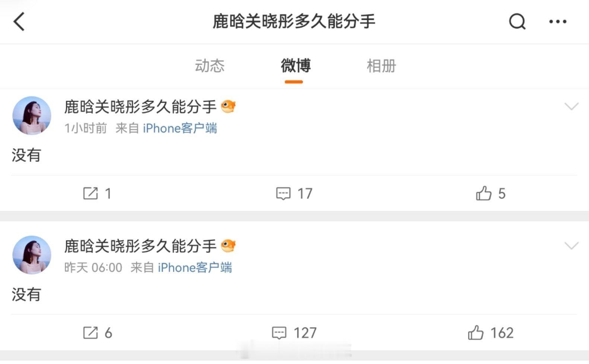Expand the second post's chevron menu
This screenshot has height=364, width=589.
pos(571,246)
